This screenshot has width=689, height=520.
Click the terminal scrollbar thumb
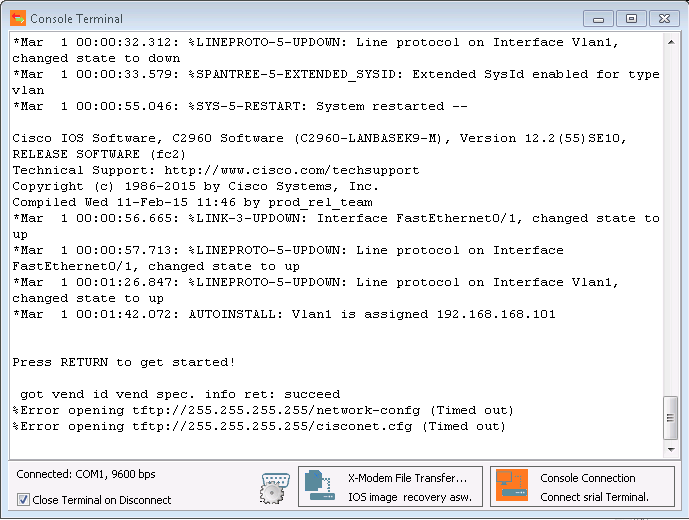(x=671, y=418)
